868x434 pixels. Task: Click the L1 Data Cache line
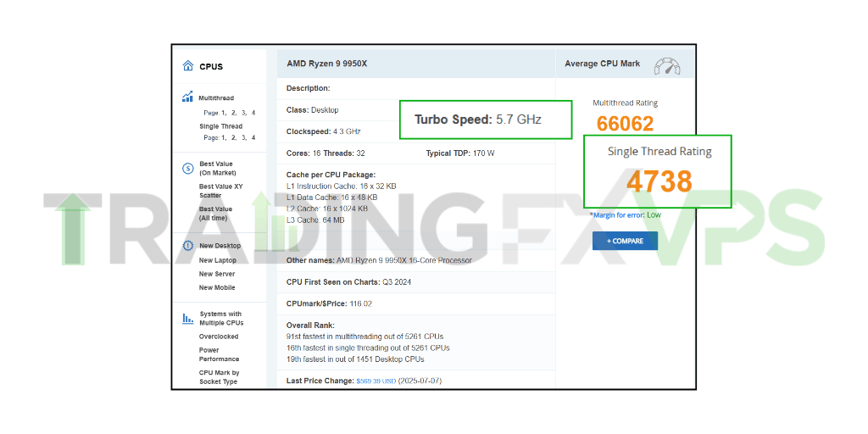tap(332, 197)
